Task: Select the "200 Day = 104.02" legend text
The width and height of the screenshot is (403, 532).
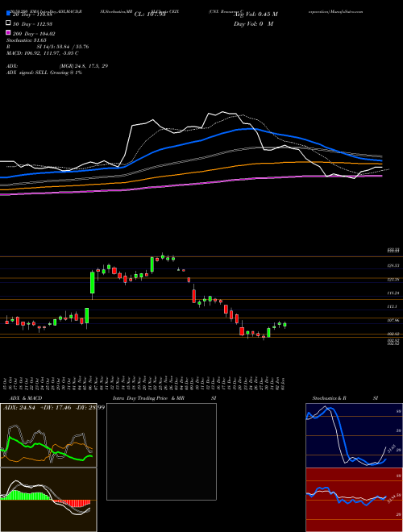Action: pyautogui.click(x=35, y=34)
